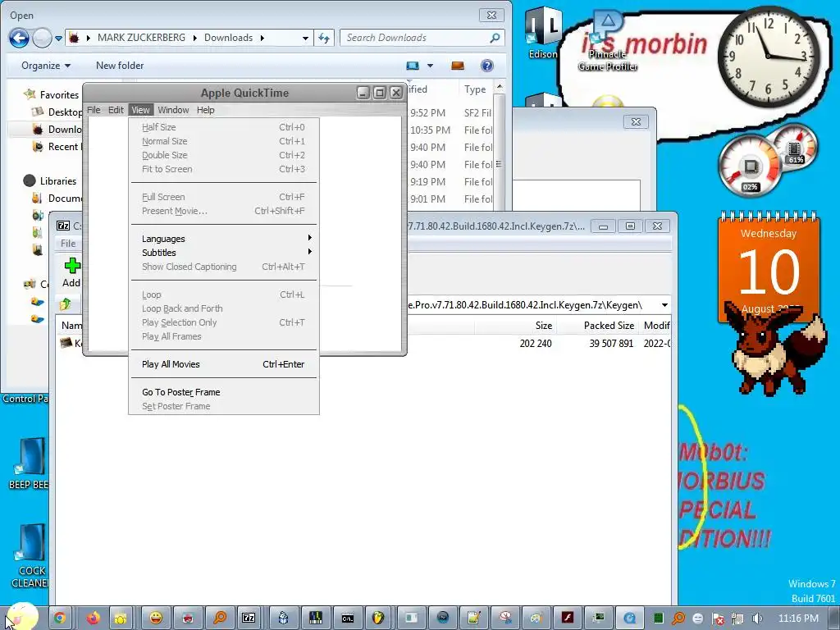The image size is (840, 630).
Task: Go back in the Open dialog
Action: click(20, 38)
